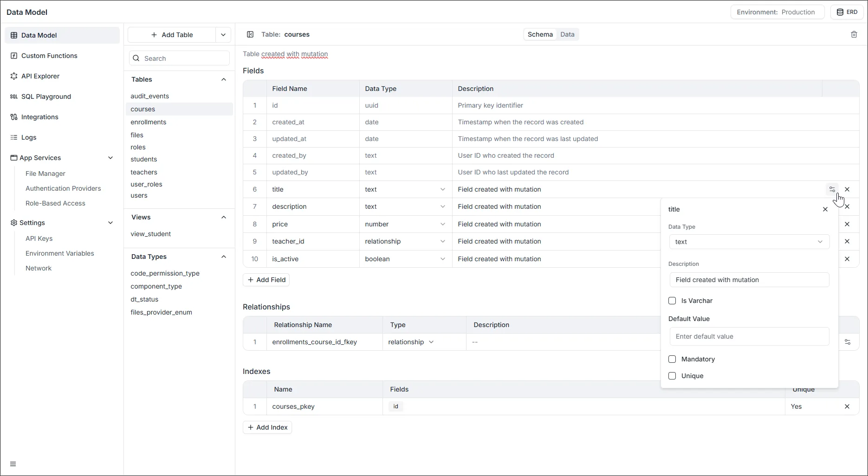Viewport: 868px width, 476px height.
Task: Switch to the Data tab
Action: coord(567,34)
